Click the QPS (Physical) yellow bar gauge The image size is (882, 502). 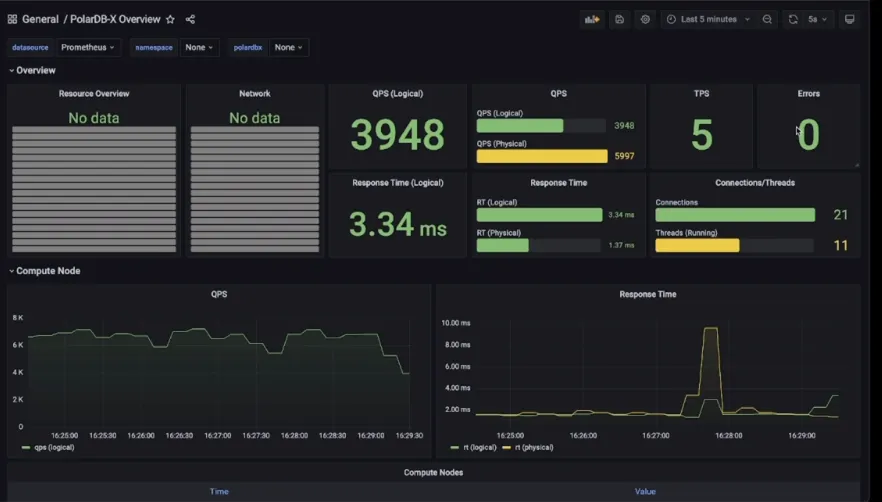click(x=542, y=156)
